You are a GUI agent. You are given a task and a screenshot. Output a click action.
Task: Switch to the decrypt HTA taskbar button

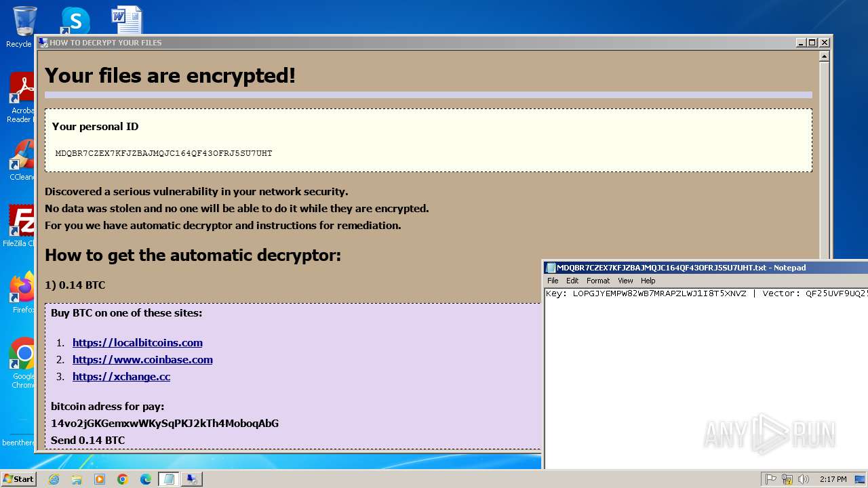(x=192, y=479)
